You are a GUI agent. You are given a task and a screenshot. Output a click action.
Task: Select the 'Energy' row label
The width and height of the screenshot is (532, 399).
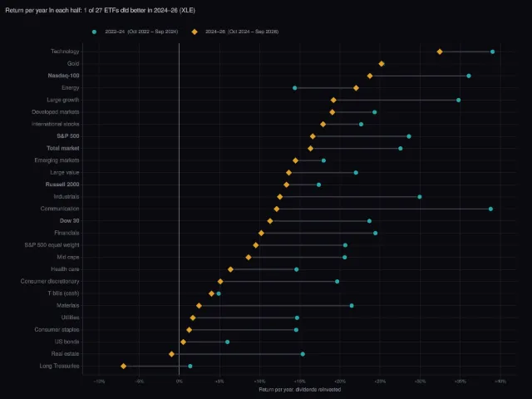click(x=70, y=87)
